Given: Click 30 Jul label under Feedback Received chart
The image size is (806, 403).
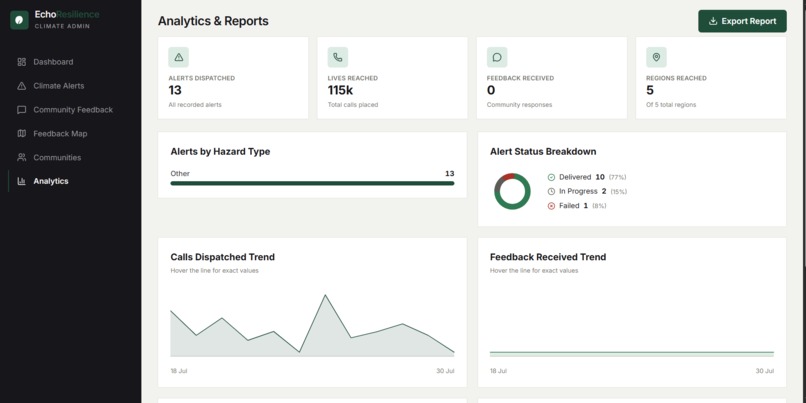Looking at the screenshot, I should 764,371.
